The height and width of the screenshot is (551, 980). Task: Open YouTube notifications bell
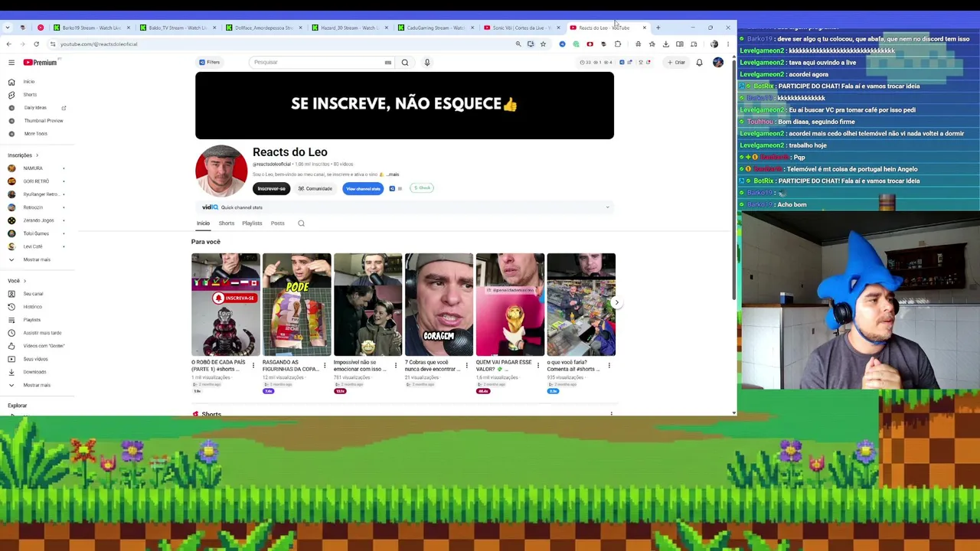[699, 62]
